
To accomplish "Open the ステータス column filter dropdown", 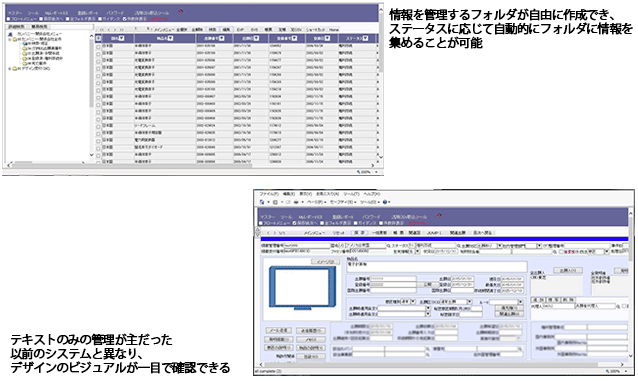I will [365, 39].
